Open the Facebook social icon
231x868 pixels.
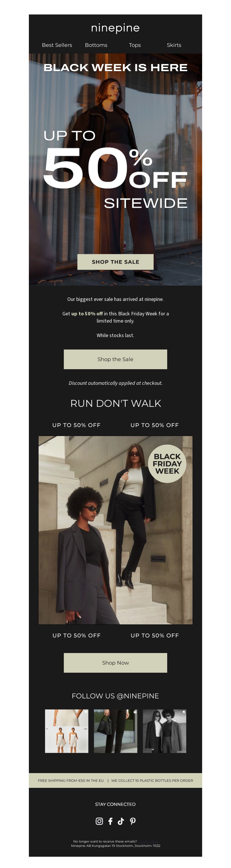pos(110,821)
